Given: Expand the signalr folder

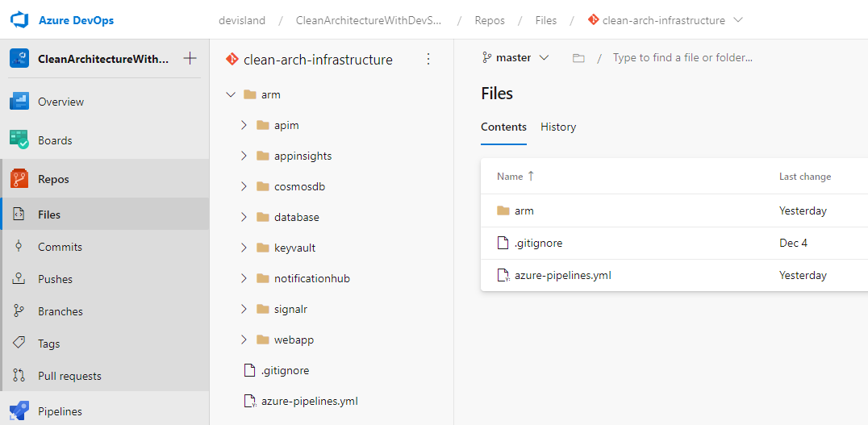Looking at the screenshot, I should pos(244,309).
